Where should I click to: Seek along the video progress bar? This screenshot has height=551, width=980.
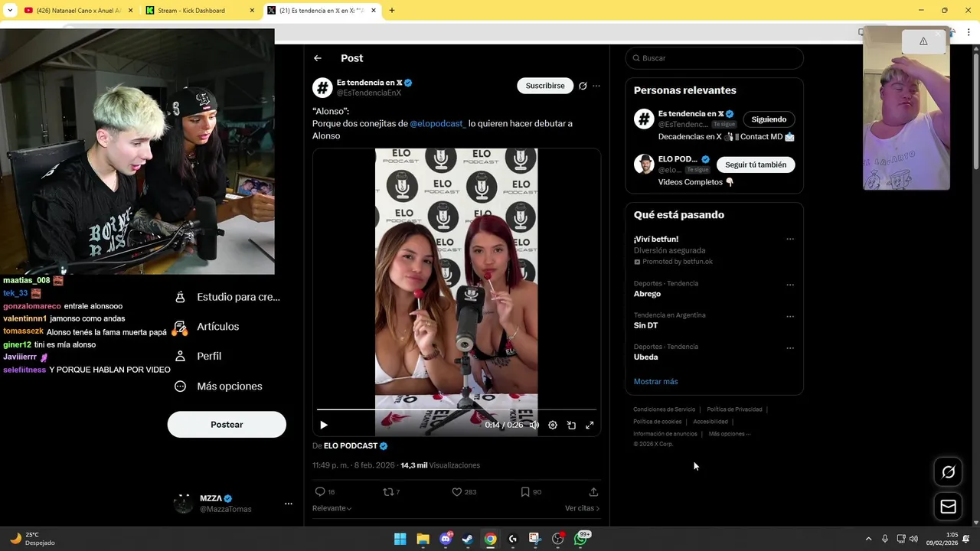(x=456, y=409)
